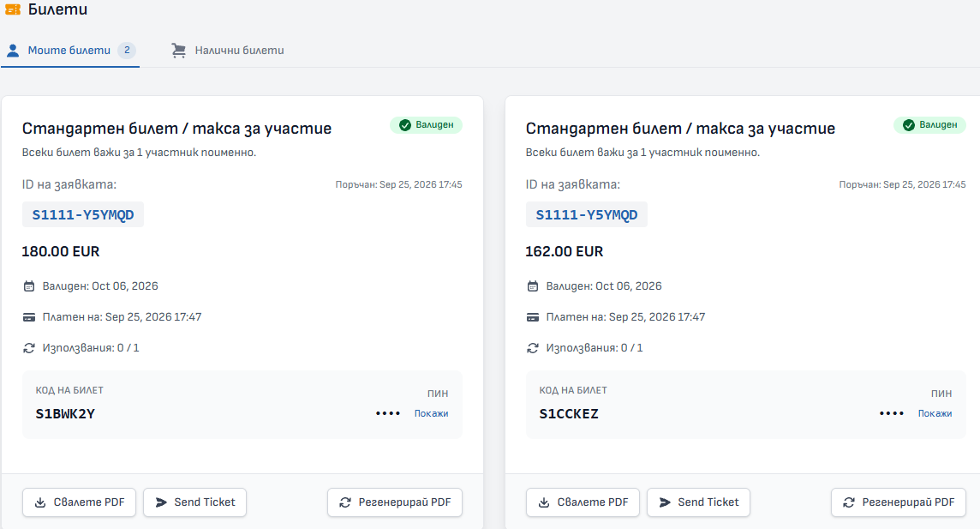Send Ticket for code S1BWK2Y
The width and height of the screenshot is (980, 529).
pyautogui.click(x=195, y=502)
